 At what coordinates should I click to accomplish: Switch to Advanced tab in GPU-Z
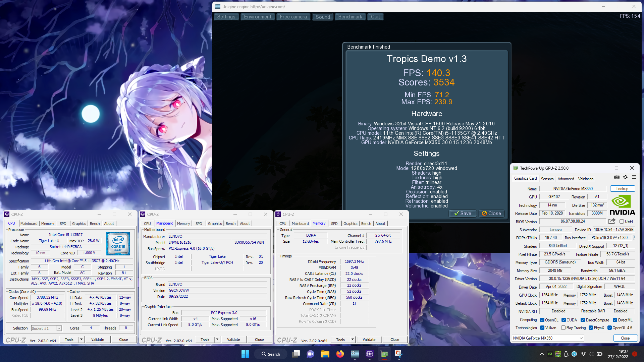566,179
